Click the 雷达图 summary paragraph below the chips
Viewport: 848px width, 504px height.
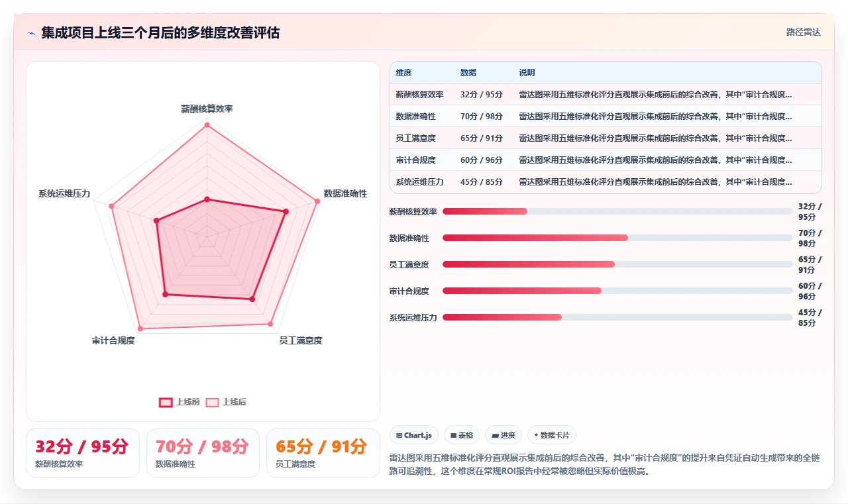pos(604,464)
